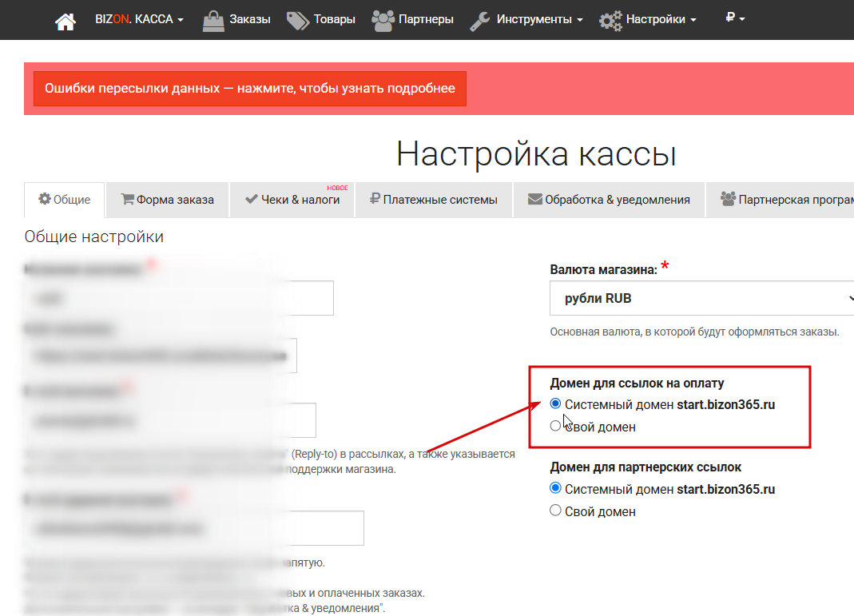
Task: Click the Товары tags icon
Action: click(297, 21)
